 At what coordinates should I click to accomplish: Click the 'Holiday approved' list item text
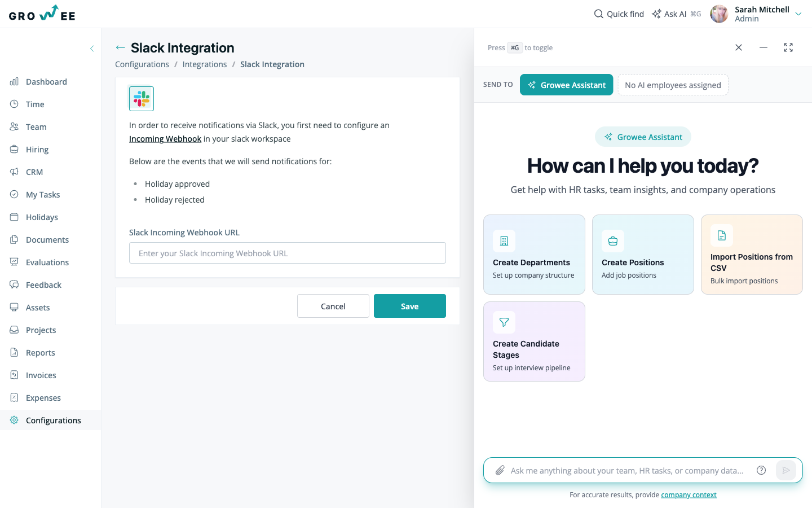click(177, 184)
